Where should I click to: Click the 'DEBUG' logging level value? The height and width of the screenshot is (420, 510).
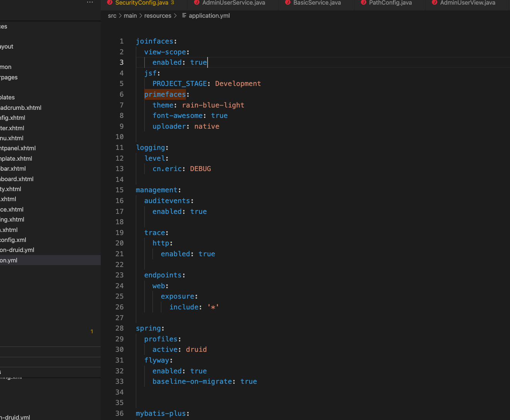coord(201,169)
